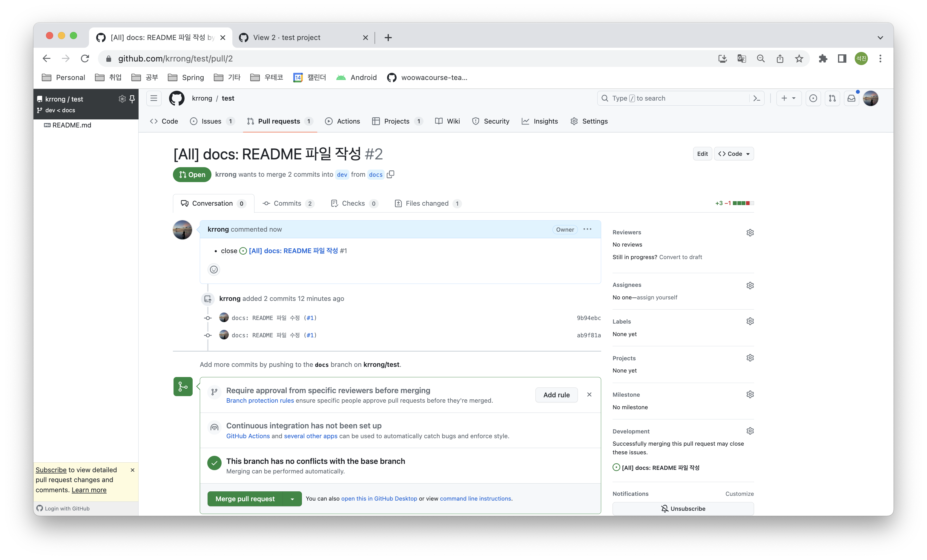Viewport: 927px width, 560px height.
Task: Open the Issues repository tab
Action: tap(212, 121)
